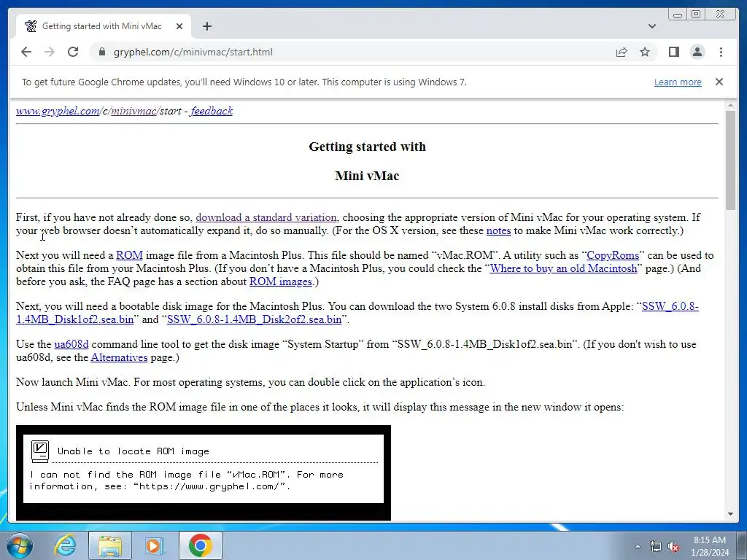The image size is (747, 560).
Task: Open download a standard variation link
Action: [x=267, y=217]
